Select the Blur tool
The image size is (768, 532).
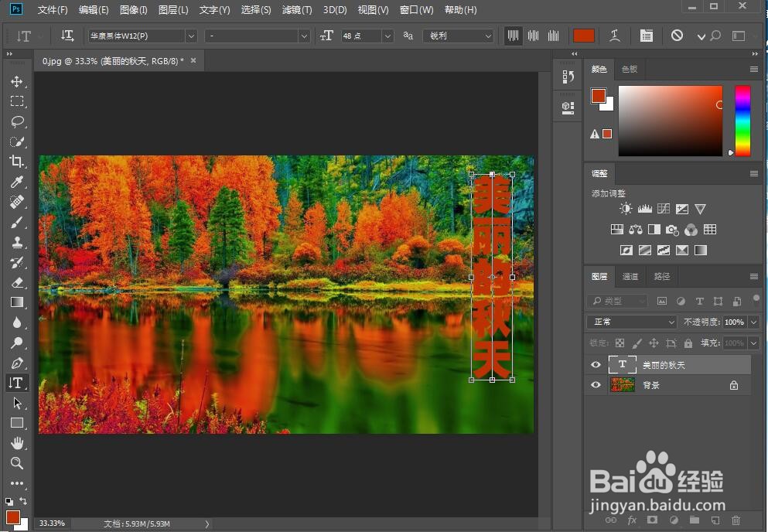pyautogui.click(x=17, y=322)
